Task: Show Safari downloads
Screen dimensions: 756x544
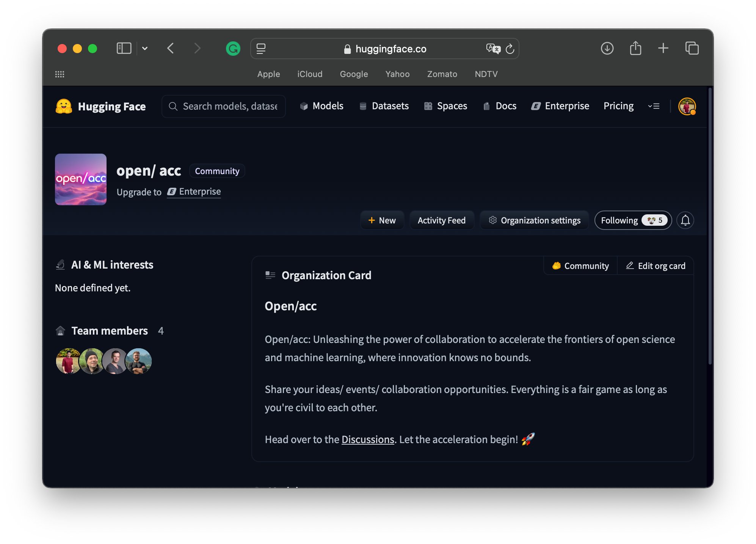Action: pyautogui.click(x=607, y=48)
